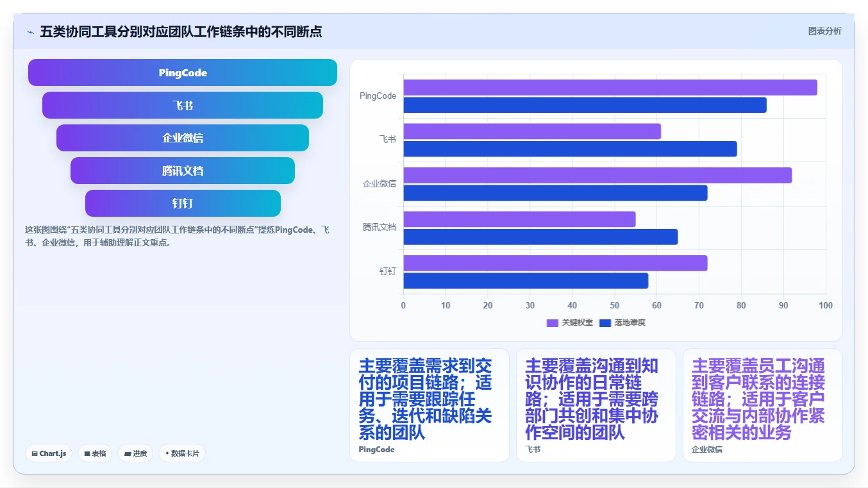The width and height of the screenshot is (868, 488).
Task: Click the 企业微信 y-axis label
Action: (380, 183)
